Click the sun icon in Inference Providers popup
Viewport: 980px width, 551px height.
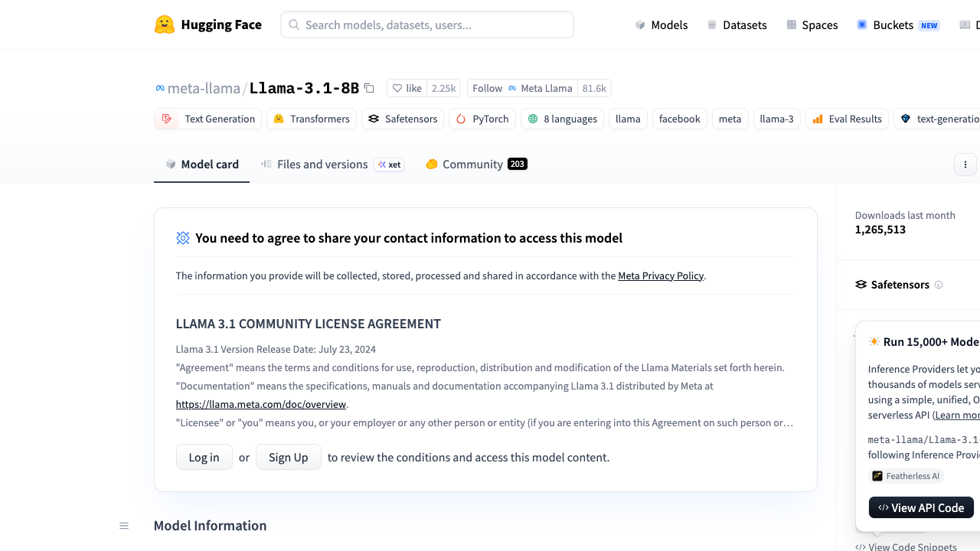click(874, 341)
